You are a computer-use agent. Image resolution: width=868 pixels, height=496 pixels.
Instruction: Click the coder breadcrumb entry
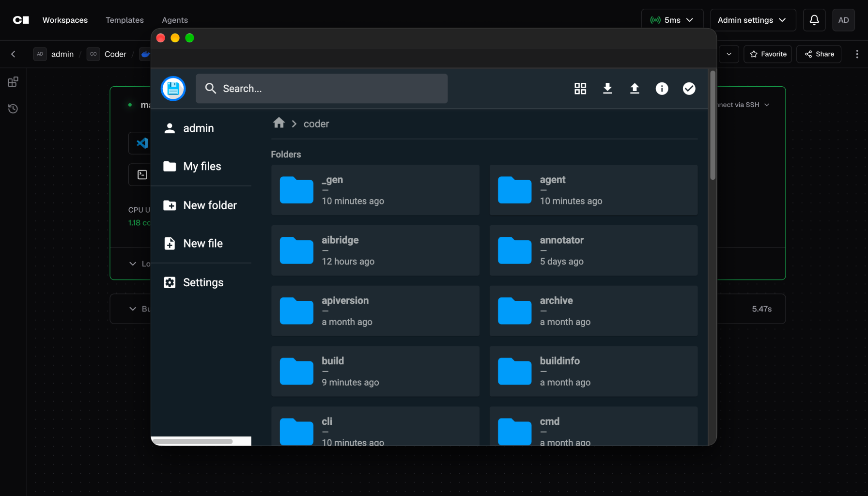click(x=316, y=124)
